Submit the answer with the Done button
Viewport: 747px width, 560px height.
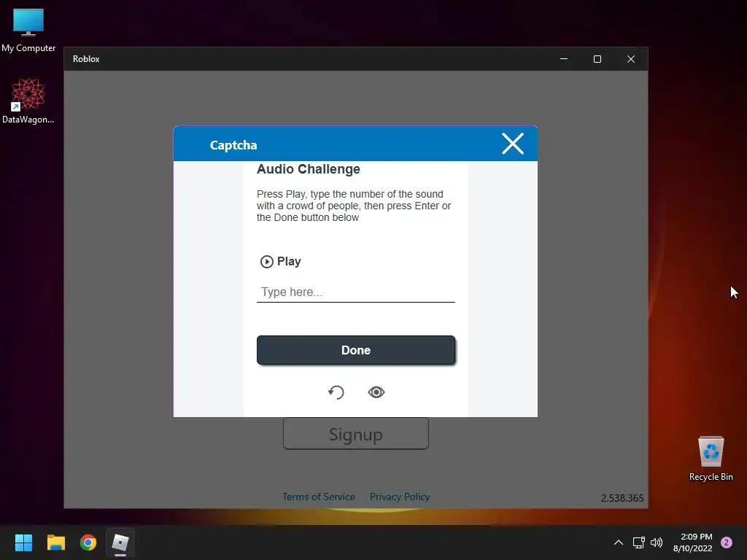tap(356, 350)
